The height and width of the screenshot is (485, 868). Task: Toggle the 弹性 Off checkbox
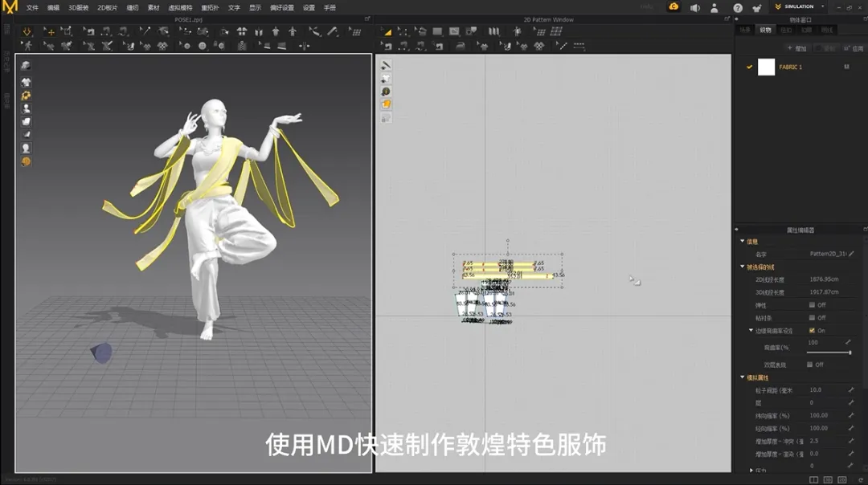812,304
